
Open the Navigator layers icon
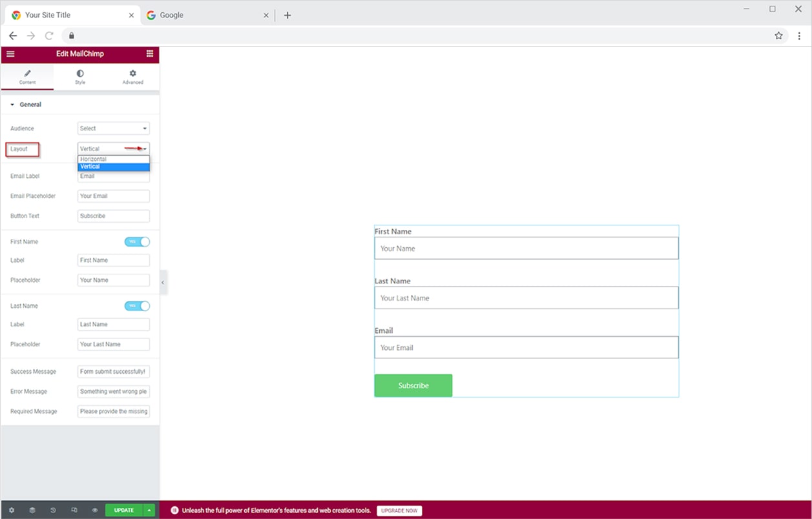click(x=32, y=511)
